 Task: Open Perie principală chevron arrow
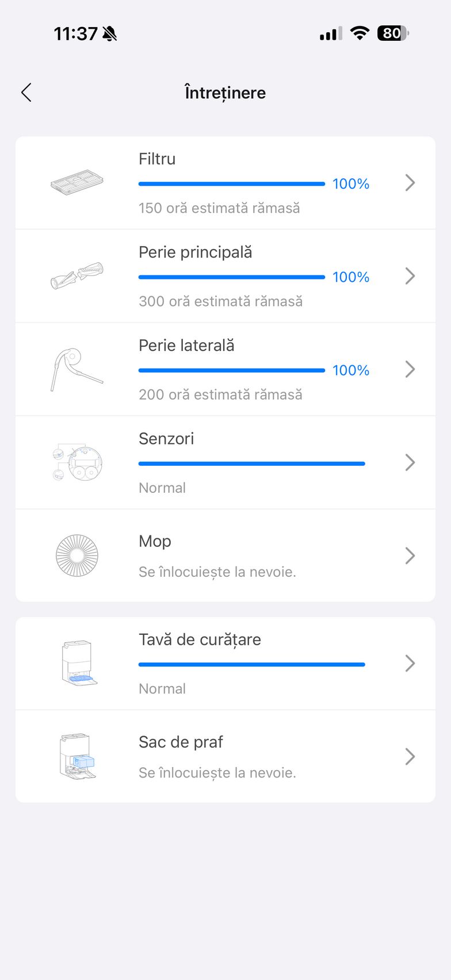pos(410,276)
